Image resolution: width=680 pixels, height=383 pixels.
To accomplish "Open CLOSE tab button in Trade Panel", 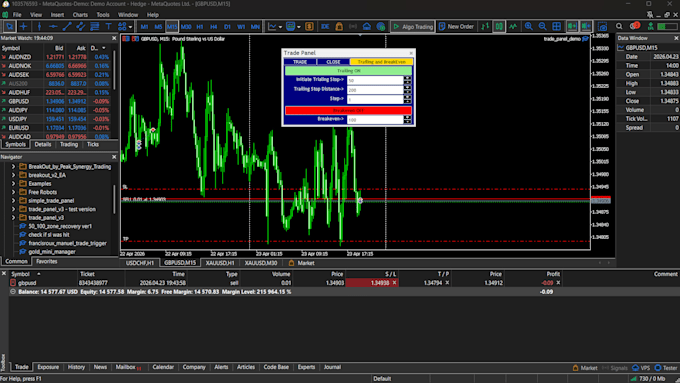I will click(x=333, y=62).
